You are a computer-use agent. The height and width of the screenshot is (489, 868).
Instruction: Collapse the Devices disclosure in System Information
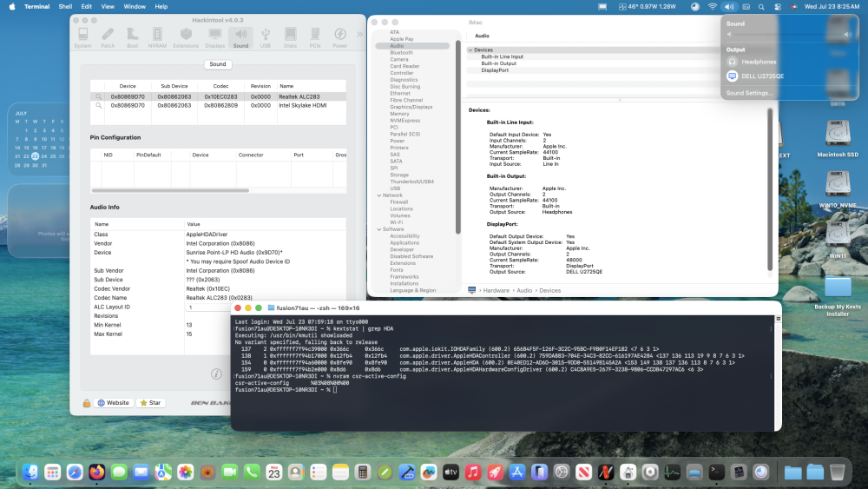[x=470, y=50]
